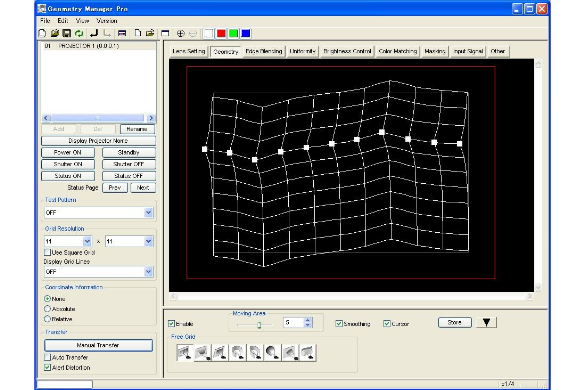Click the green Refresh arrows icon
The image size is (584, 390).
(x=79, y=34)
